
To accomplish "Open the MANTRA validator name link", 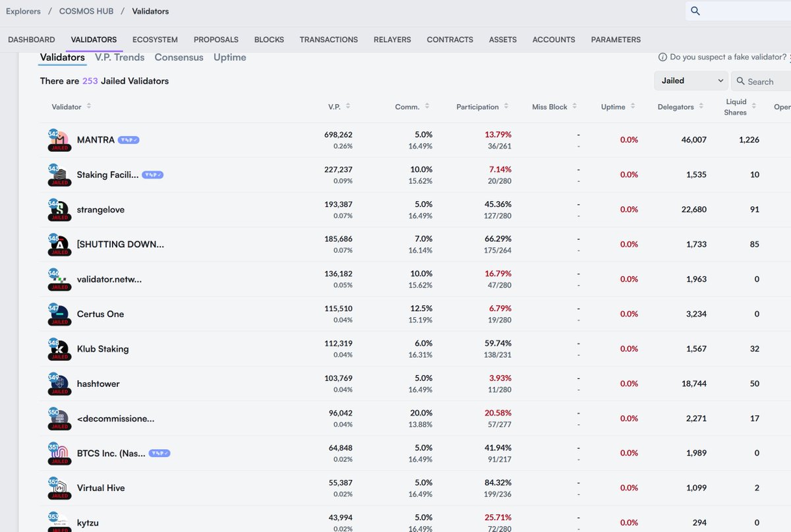I will pos(96,140).
